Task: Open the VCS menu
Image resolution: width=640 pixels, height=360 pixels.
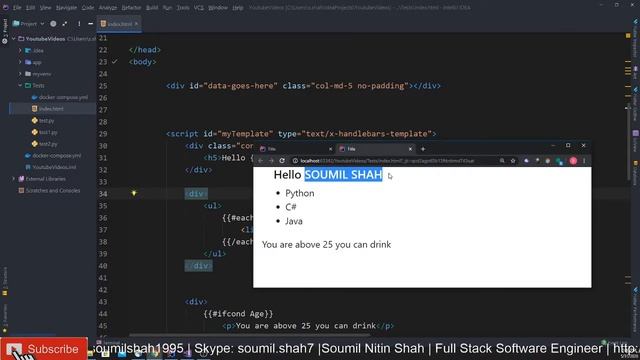Action: (199, 7)
